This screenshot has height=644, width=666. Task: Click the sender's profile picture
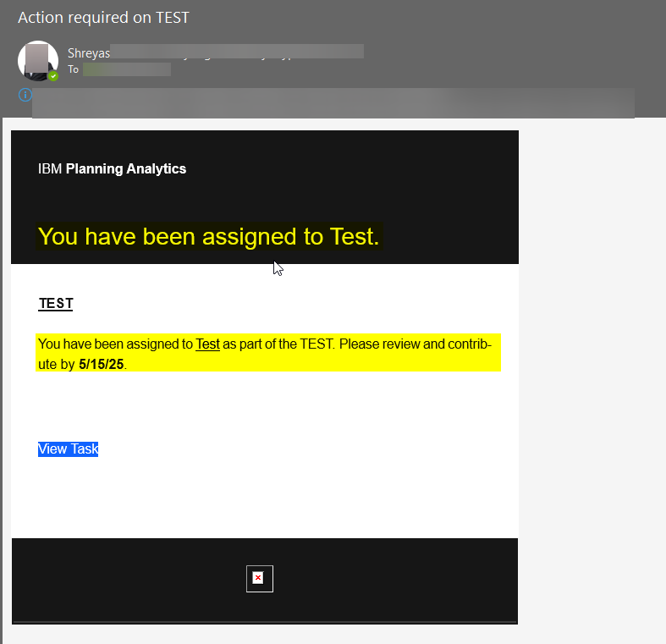tap(38, 61)
